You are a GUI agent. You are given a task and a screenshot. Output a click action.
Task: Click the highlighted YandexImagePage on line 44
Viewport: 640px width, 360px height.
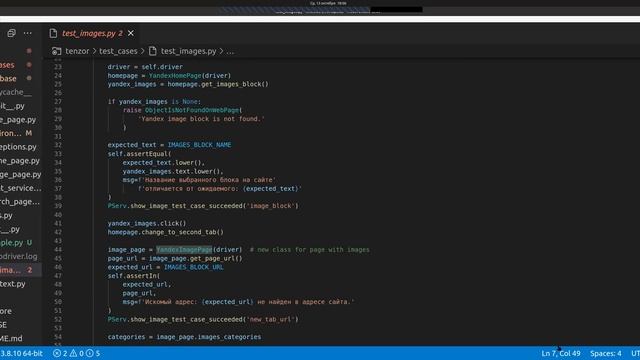(184, 249)
